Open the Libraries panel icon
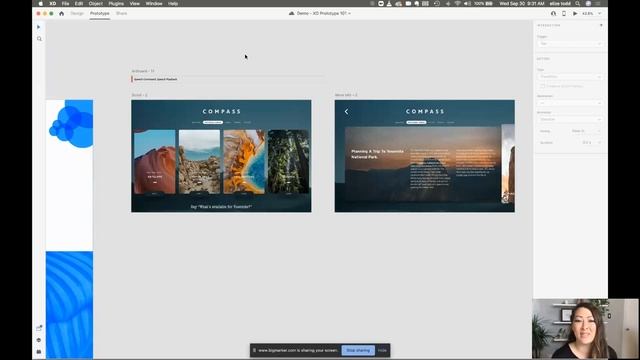Viewport: 640px width, 360px height. pyautogui.click(x=39, y=328)
